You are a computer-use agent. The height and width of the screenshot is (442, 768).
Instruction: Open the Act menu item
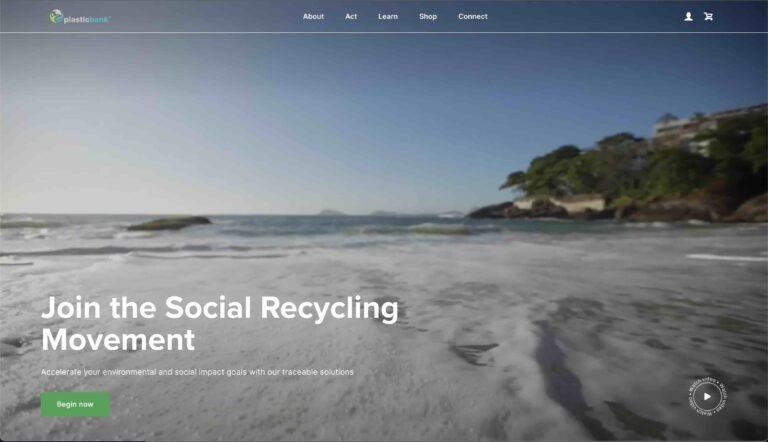[351, 17]
